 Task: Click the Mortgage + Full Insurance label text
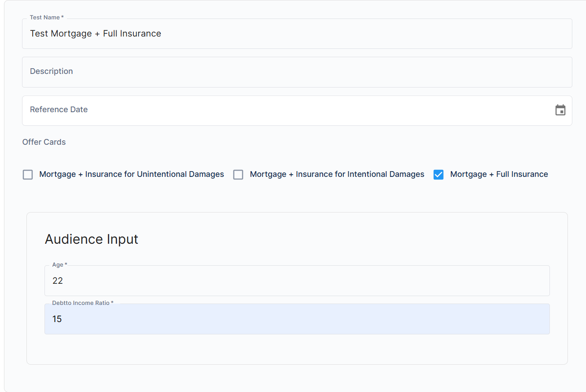(x=499, y=174)
